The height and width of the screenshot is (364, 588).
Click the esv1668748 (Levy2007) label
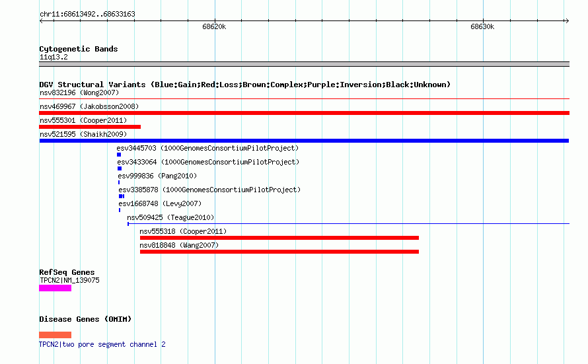pos(160,203)
